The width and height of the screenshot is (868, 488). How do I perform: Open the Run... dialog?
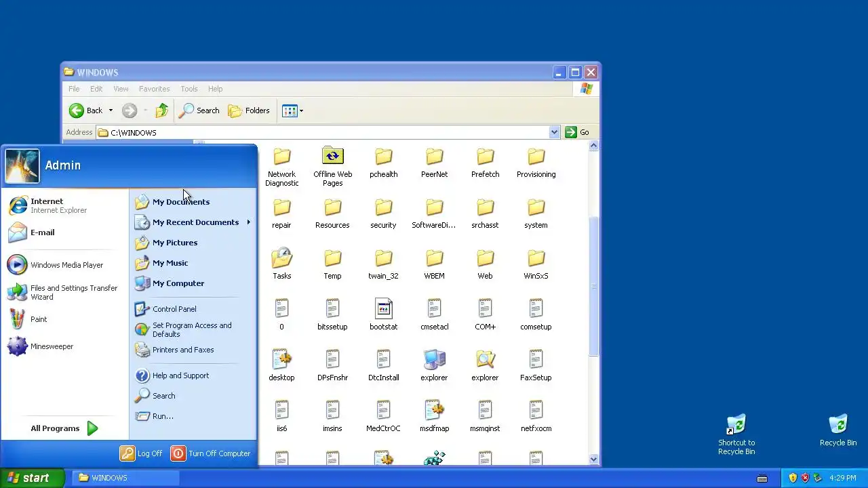click(x=193, y=416)
